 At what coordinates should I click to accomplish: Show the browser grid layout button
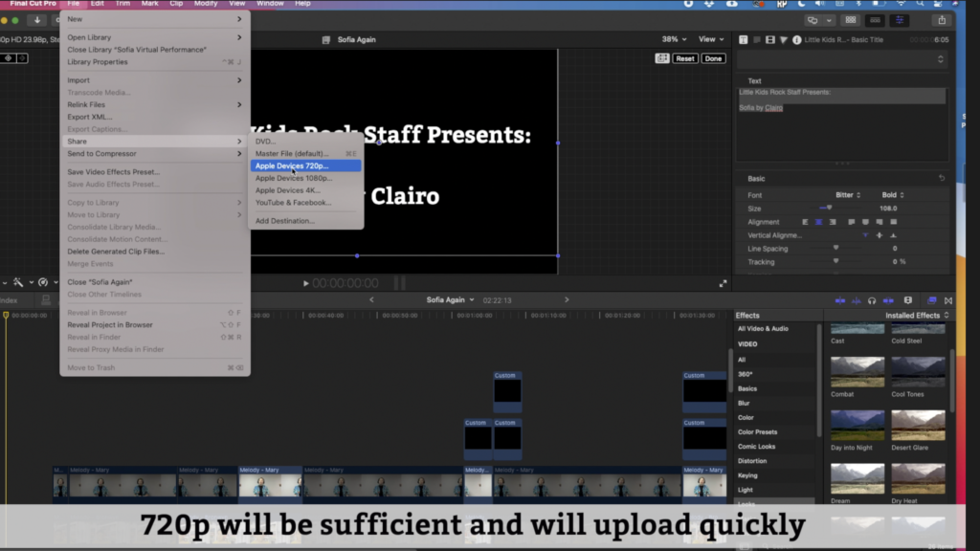851,20
